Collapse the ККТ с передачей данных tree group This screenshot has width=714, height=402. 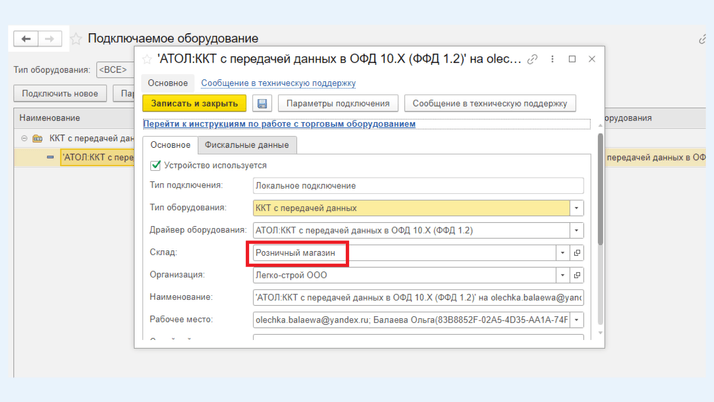coord(24,138)
